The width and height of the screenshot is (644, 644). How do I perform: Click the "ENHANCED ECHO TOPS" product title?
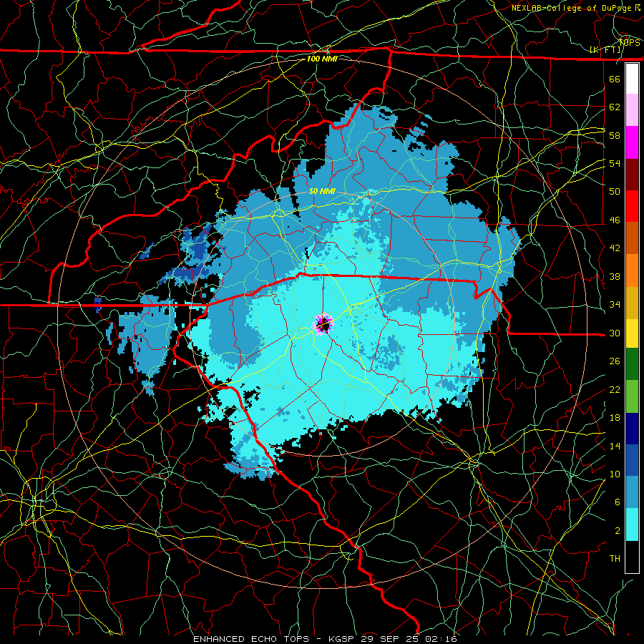[251, 639]
